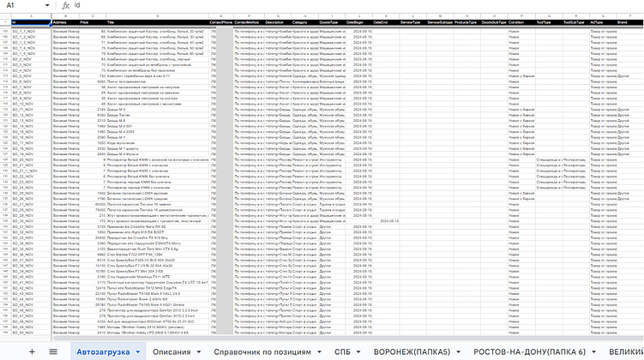Select cell SO_10_NOV
The image size is (644, 360).
pyautogui.click(x=31, y=104)
